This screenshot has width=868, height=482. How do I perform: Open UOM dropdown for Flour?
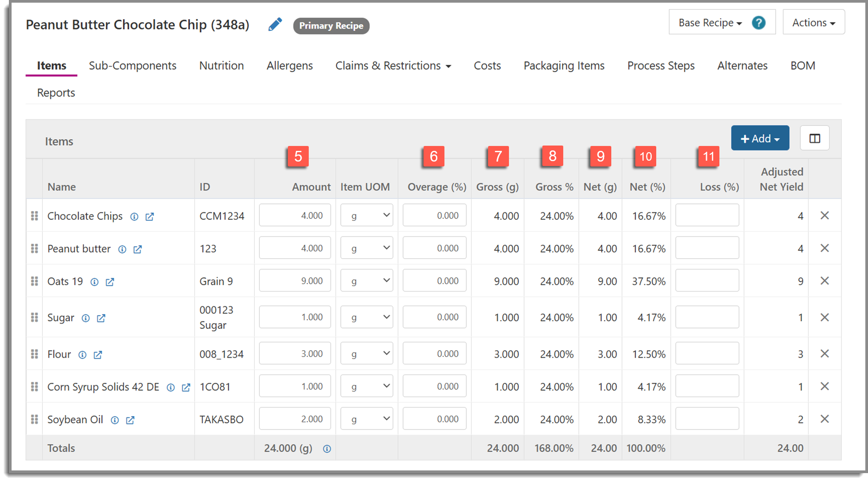pyautogui.click(x=367, y=353)
